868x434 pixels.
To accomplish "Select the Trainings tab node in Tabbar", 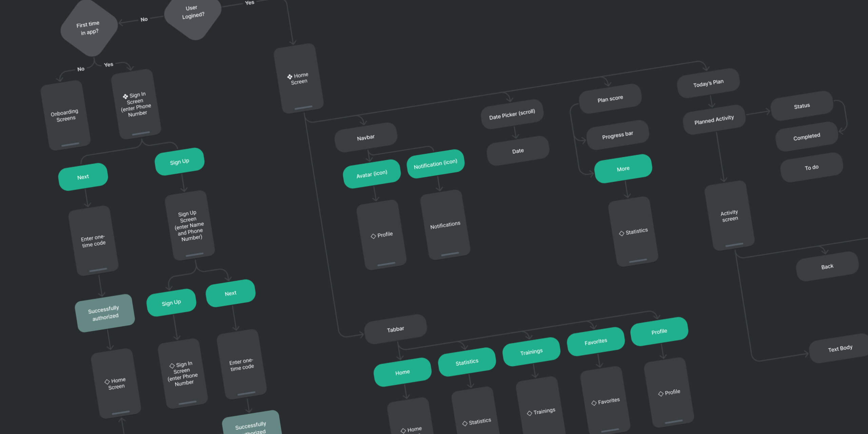I will 531,352.
